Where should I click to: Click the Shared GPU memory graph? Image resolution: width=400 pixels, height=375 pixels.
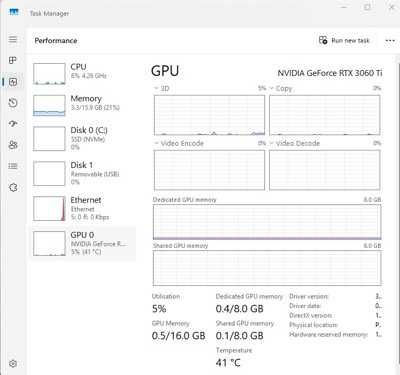point(267,268)
